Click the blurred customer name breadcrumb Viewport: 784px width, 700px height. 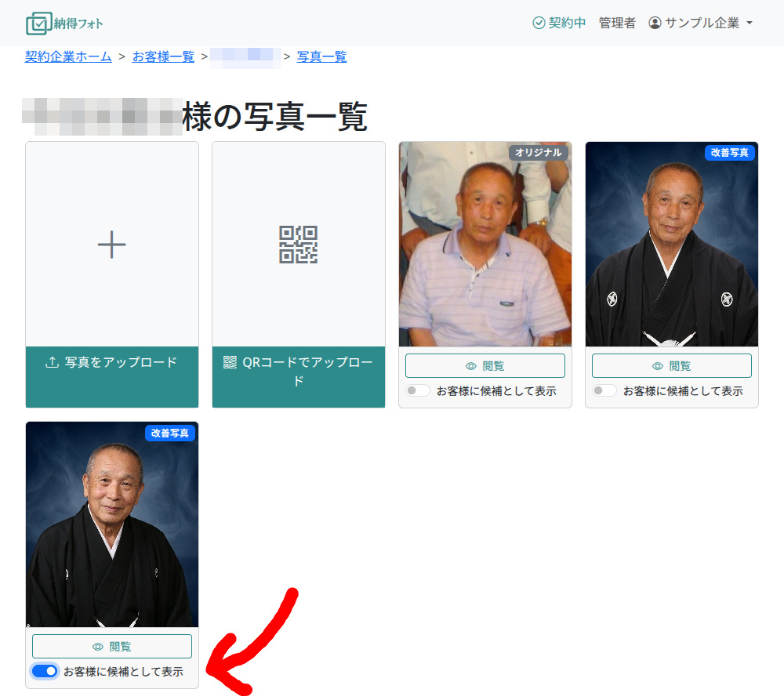tap(245, 57)
